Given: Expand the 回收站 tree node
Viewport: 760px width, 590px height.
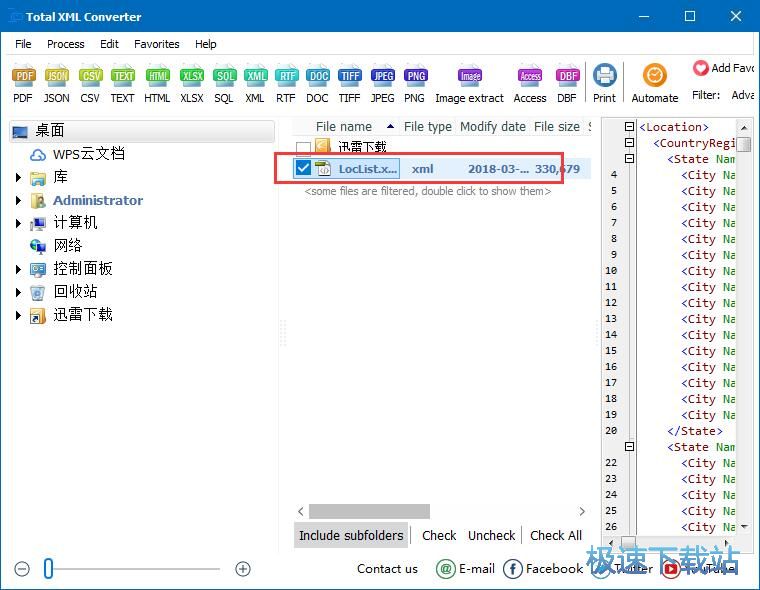Looking at the screenshot, I should (x=18, y=292).
